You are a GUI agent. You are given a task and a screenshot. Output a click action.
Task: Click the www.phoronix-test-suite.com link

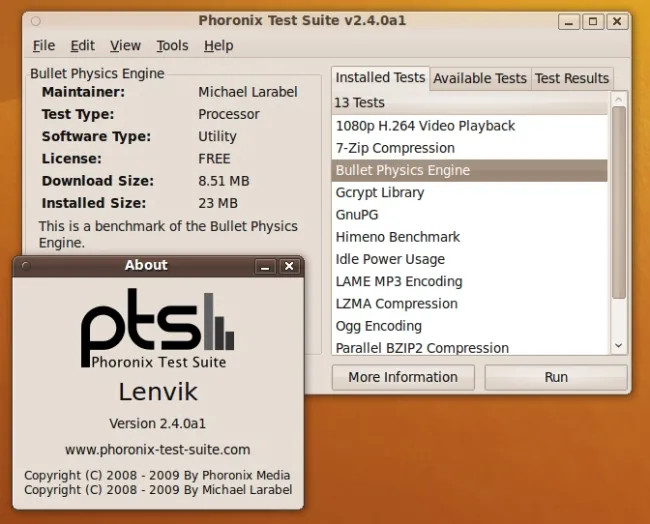158,450
